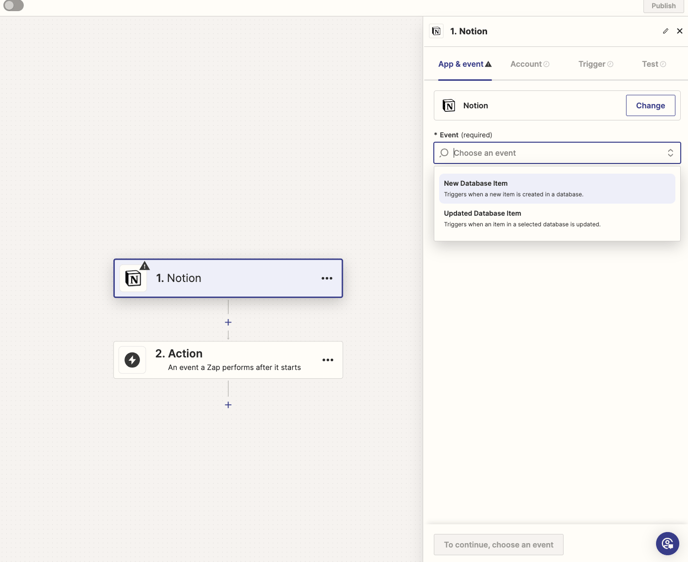Select the 2. Action step card
This screenshot has height=562, width=688.
pos(228,360)
